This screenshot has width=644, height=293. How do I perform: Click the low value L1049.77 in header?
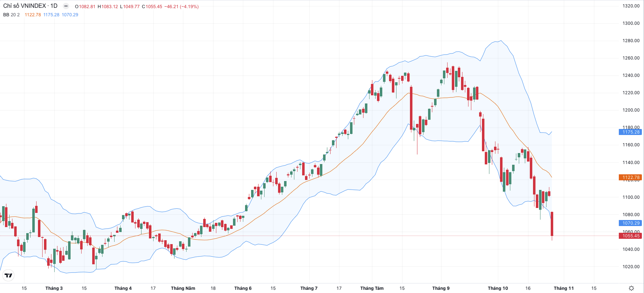130,7
